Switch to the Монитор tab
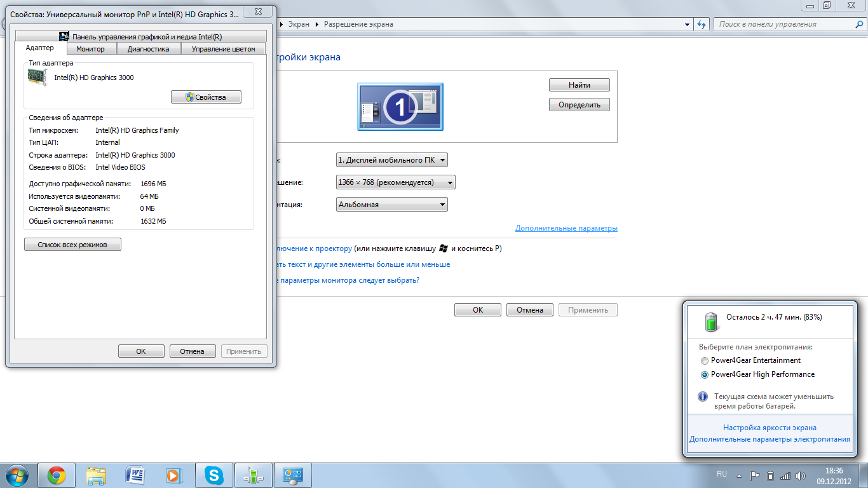 tap(90, 49)
